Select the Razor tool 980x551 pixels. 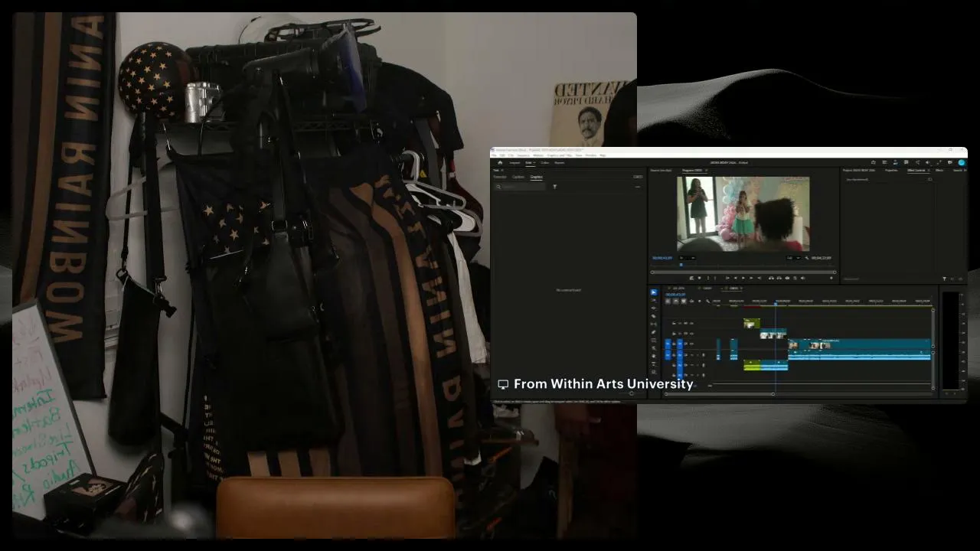[x=654, y=316]
